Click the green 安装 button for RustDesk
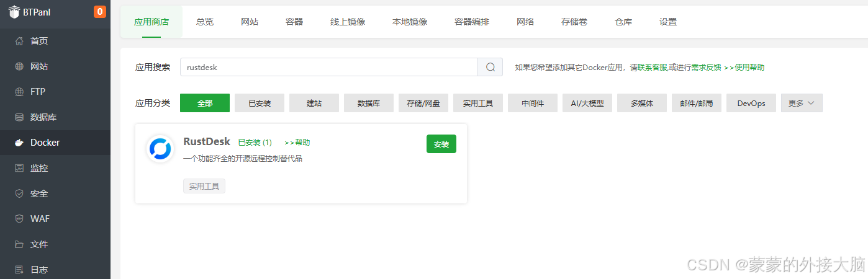Viewport: 868px width, 279px height. 441,144
